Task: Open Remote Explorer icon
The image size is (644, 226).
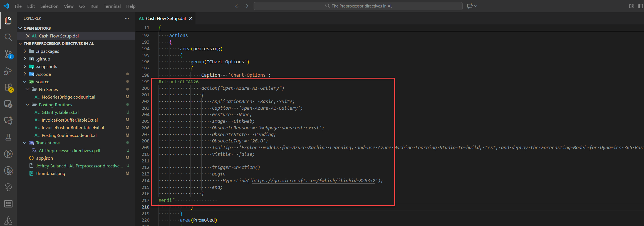Action: pos(8,104)
